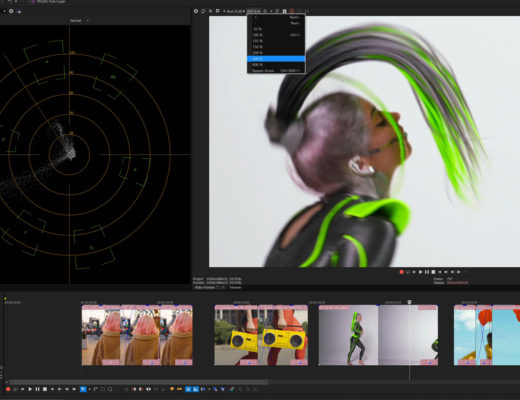This screenshot has width=520, height=400.
Task: Select the Zoom Edit tool
Action: pyautogui.click(x=110, y=389)
